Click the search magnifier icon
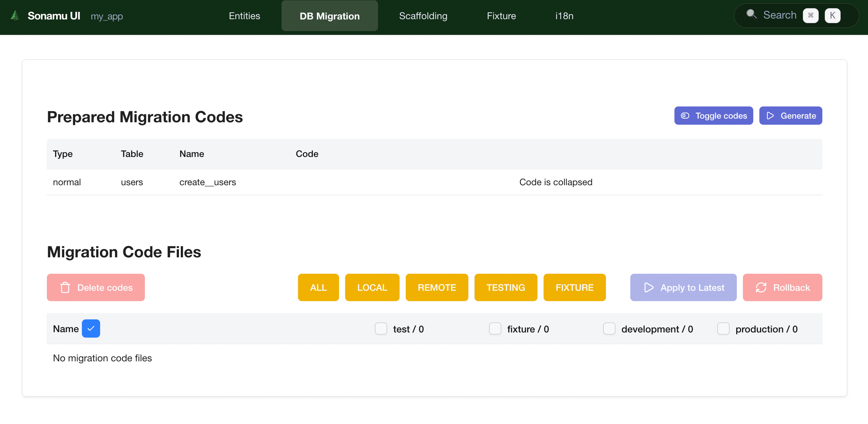This screenshot has width=868, height=424. (x=751, y=15)
